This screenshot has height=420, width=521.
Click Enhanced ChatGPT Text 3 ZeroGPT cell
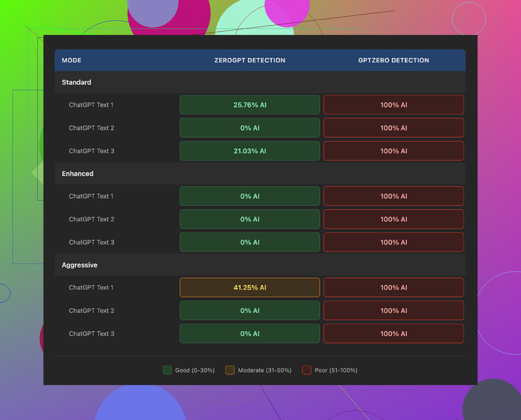250,242
